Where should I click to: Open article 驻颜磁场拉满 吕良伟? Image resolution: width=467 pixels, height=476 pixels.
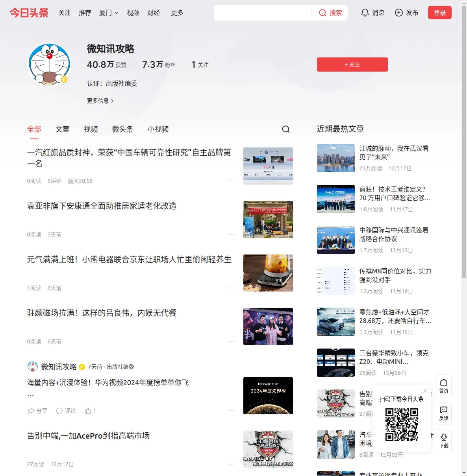click(102, 313)
